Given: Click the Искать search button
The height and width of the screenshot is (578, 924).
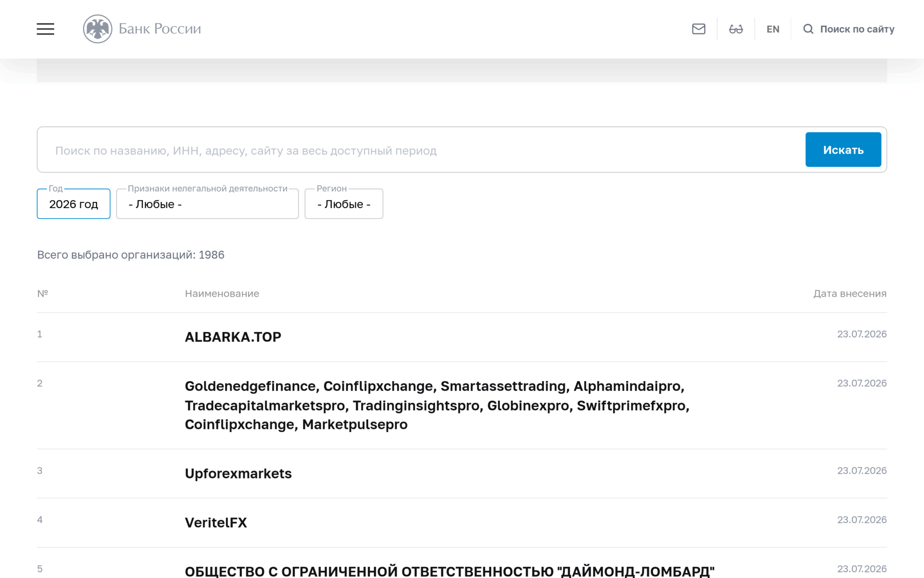Looking at the screenshot, I should (843, 149).
